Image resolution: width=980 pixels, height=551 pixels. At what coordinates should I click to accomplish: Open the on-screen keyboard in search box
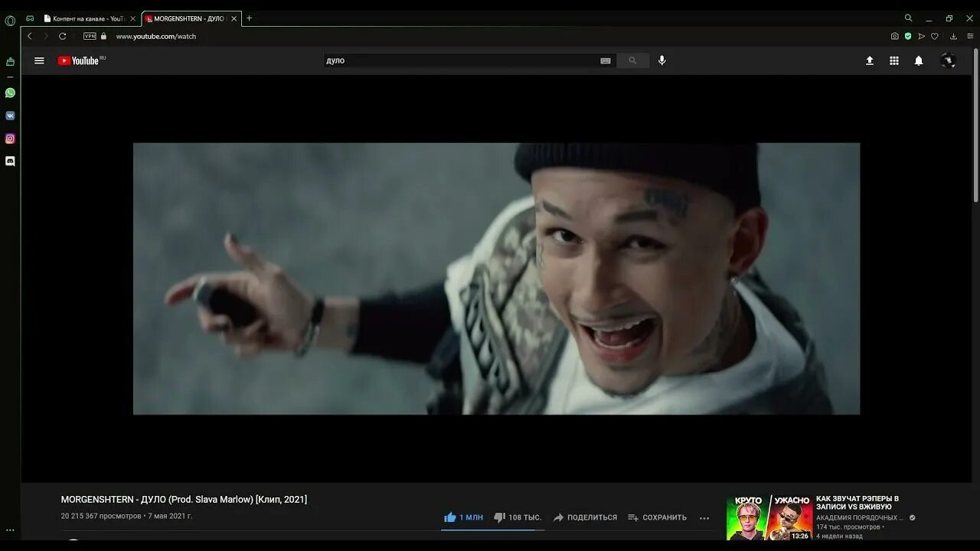(606, 60)
